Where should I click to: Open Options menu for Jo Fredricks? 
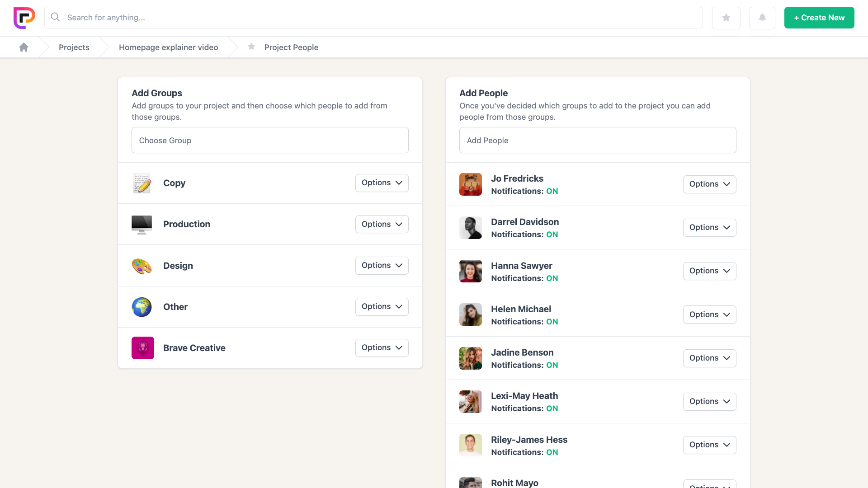pos(709,184)
